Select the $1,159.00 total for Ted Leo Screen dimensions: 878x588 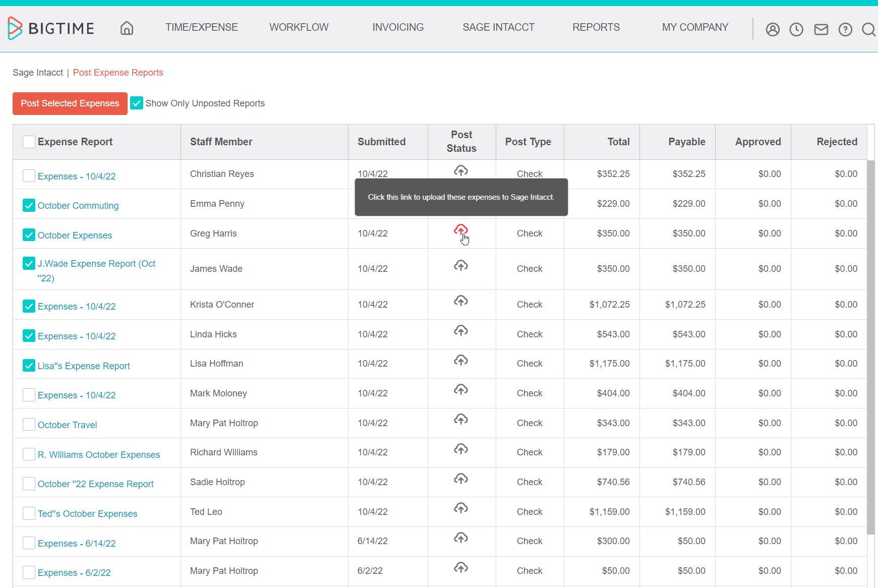tap(610, 512)
